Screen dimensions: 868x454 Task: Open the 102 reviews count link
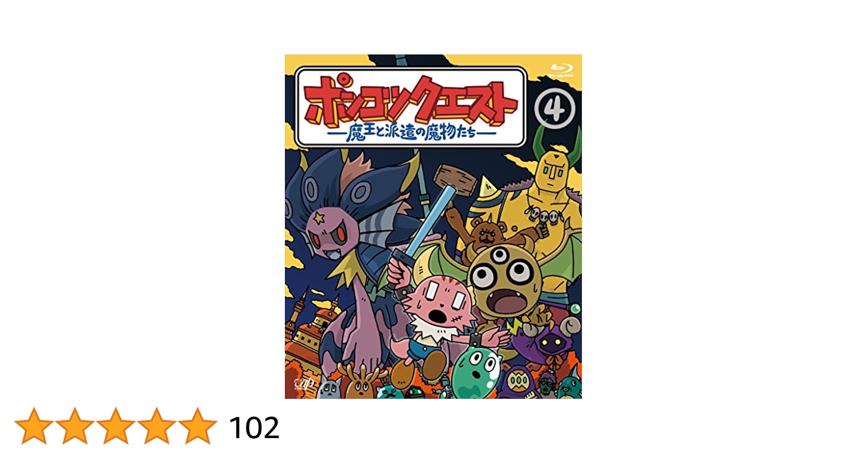[x=254, y=428]
